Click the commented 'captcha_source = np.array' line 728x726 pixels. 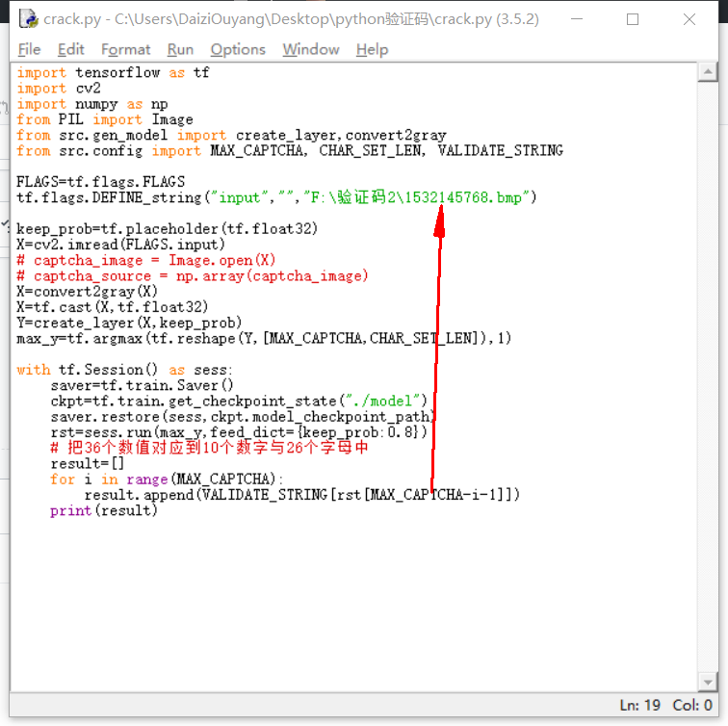193,276
